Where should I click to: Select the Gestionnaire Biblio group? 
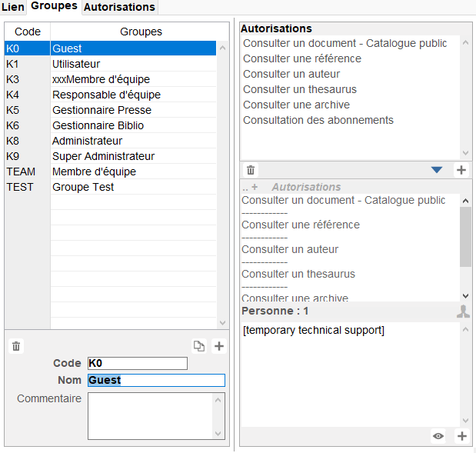coord(110,125)
